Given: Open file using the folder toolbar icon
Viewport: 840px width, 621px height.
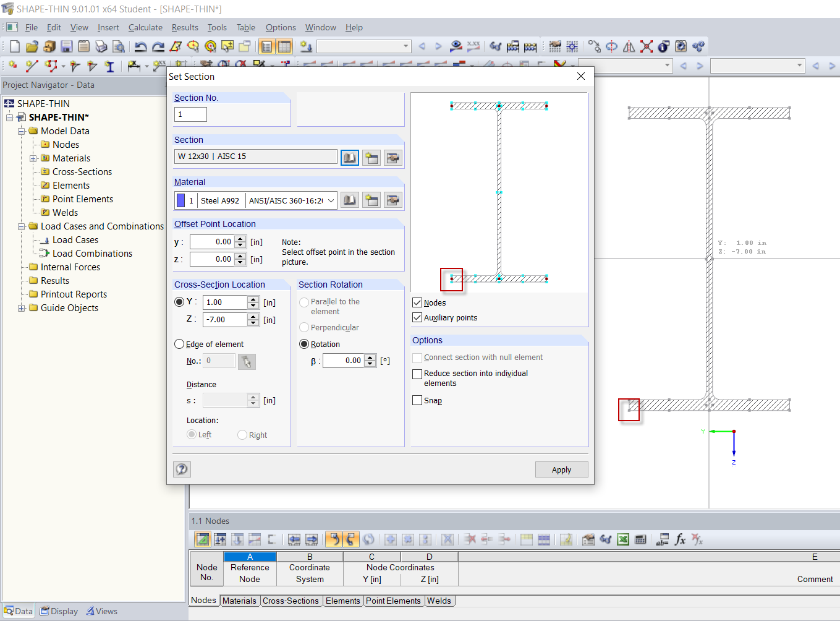Looking at the screenshot, I should click(32, 46).
